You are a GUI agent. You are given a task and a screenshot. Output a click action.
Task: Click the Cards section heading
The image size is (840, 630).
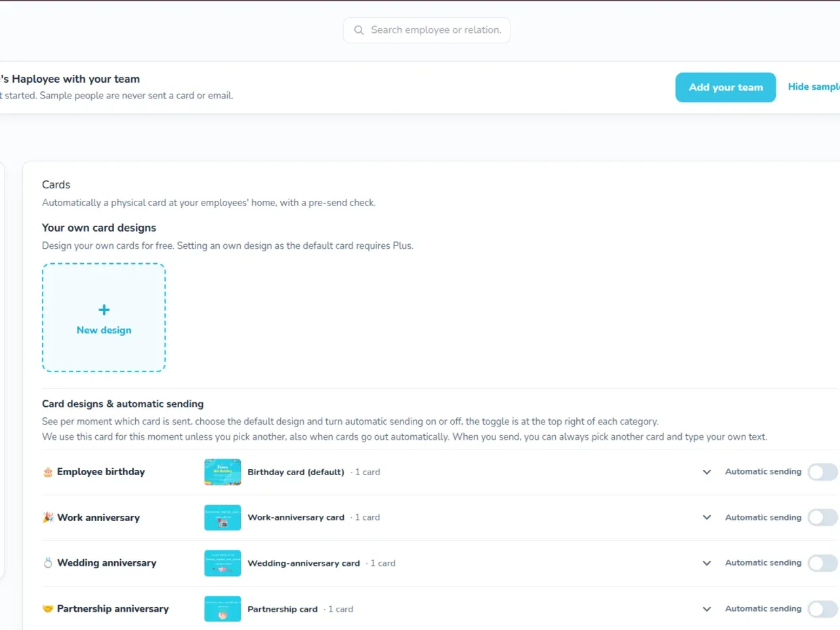[56, 185]
